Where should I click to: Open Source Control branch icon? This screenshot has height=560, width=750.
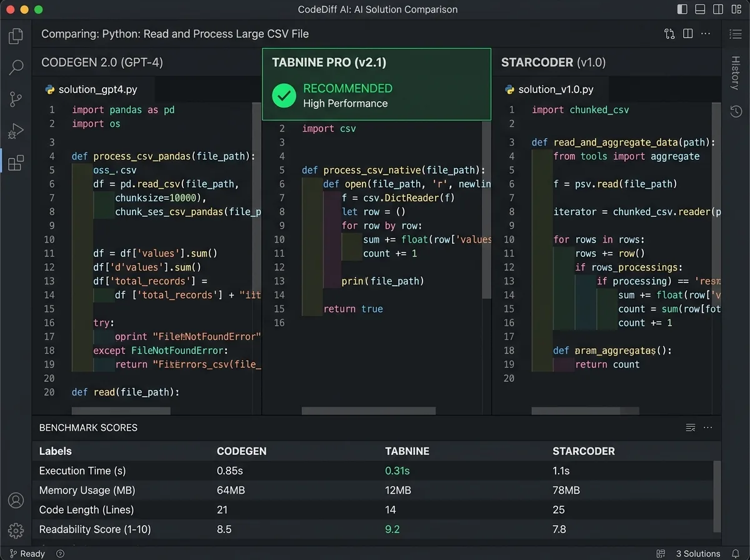point(16,99)
